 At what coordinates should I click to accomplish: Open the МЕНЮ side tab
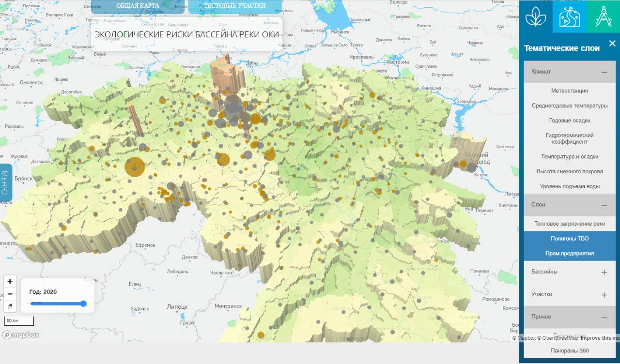(x=5, y=182)
